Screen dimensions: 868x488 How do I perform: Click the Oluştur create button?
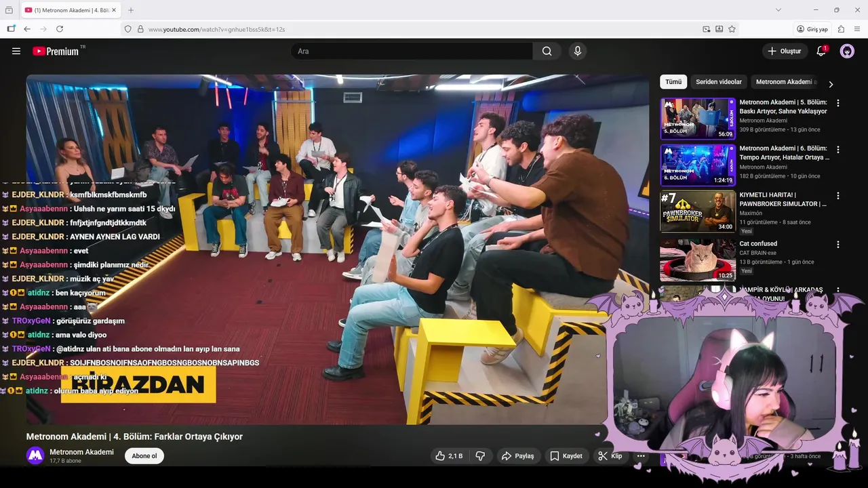785,51
